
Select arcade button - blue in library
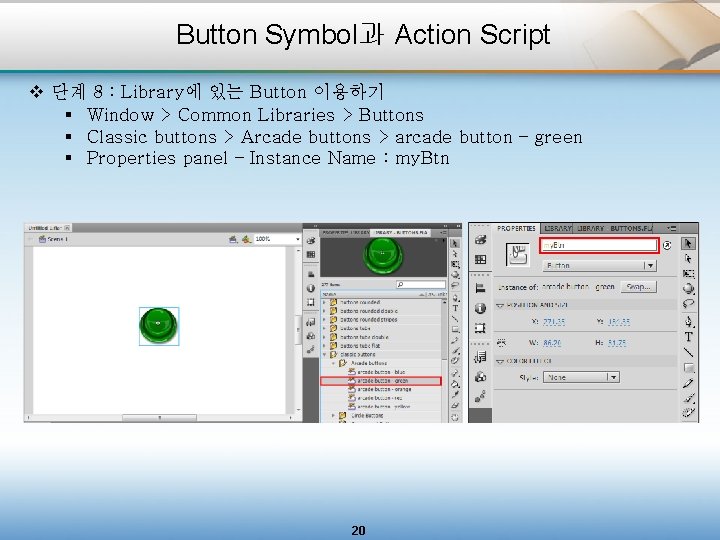click(381, 372)
